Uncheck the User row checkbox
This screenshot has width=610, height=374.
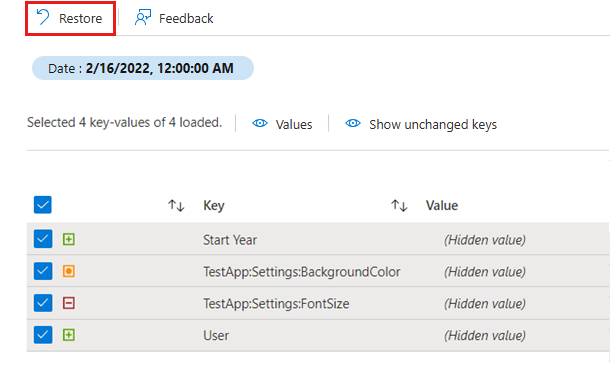tap(43, 335)
